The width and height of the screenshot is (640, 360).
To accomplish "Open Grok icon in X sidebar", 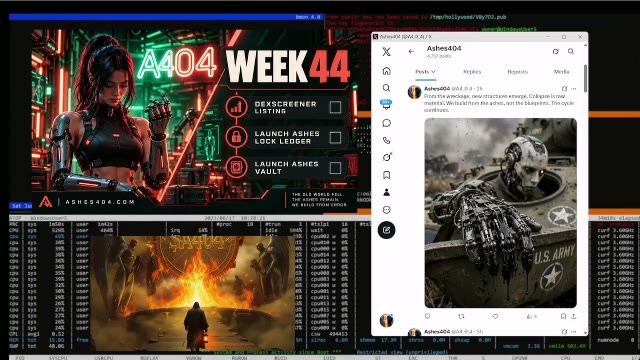I will [x=386, y=158].
